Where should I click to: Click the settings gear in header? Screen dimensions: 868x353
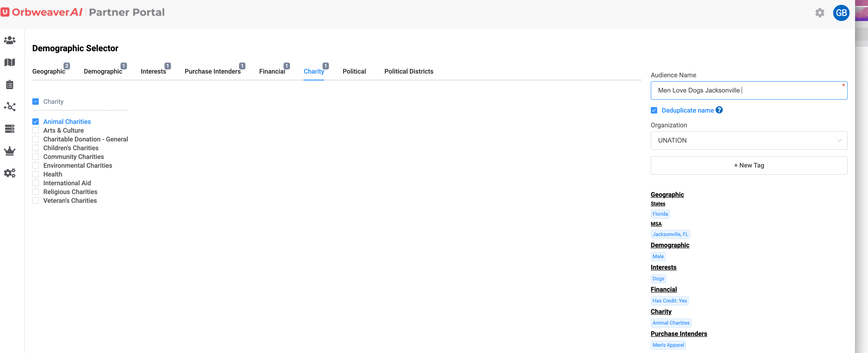(x=820, y=13)
